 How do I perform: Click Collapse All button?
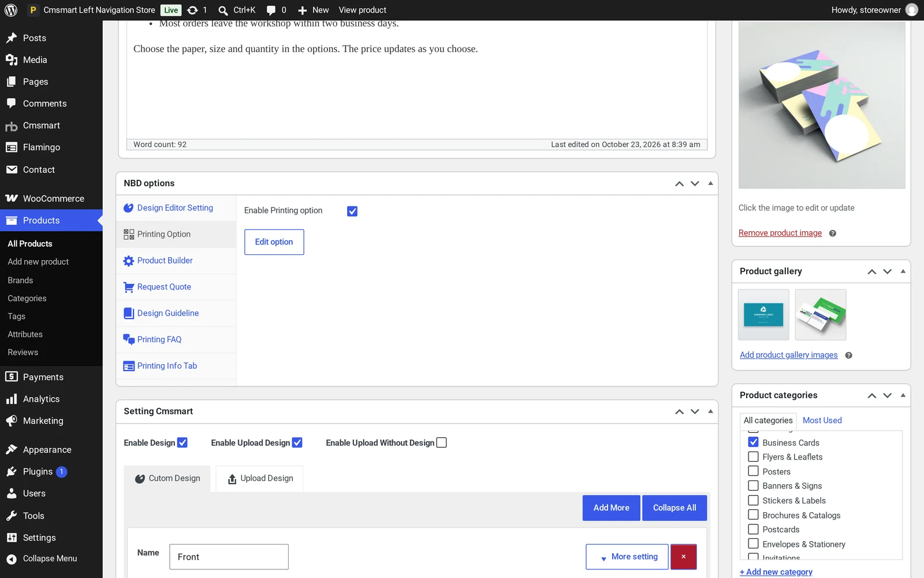(x=675, y=508)
